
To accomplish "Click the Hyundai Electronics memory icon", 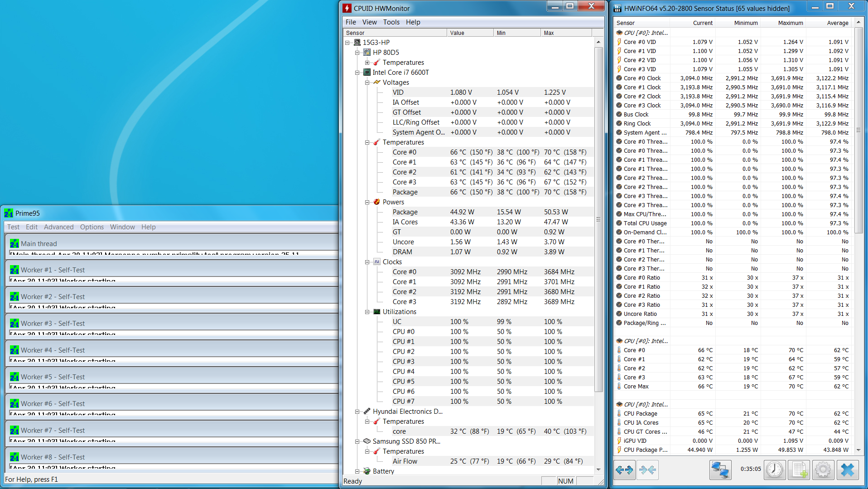I will [367, 411].
